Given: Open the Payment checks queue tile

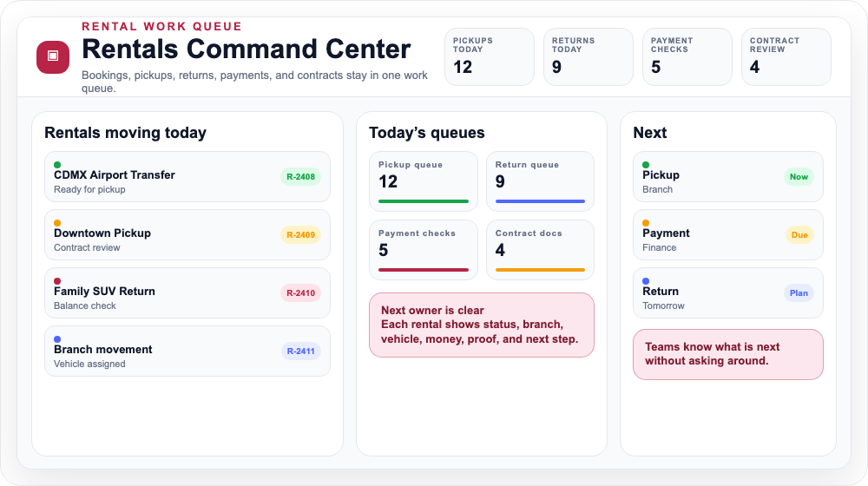Looking at the screenshot, I should [424, 250].
